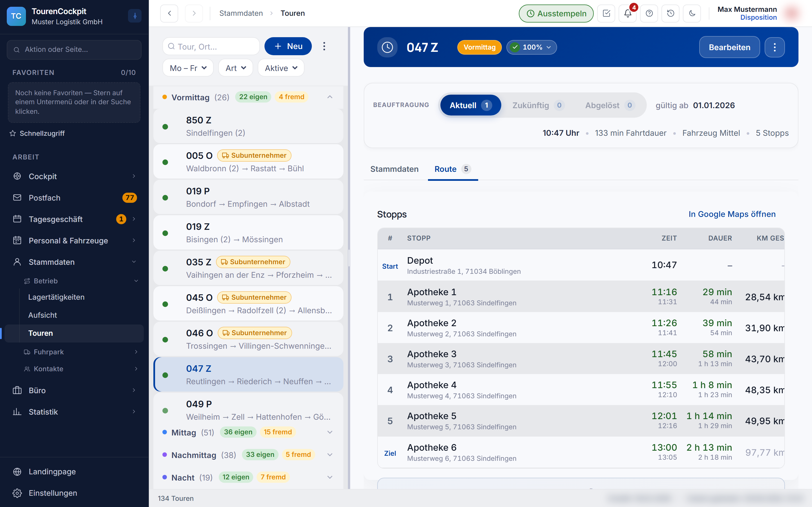Open the tour list three-dot menu
812x507 pixels.
324,46
